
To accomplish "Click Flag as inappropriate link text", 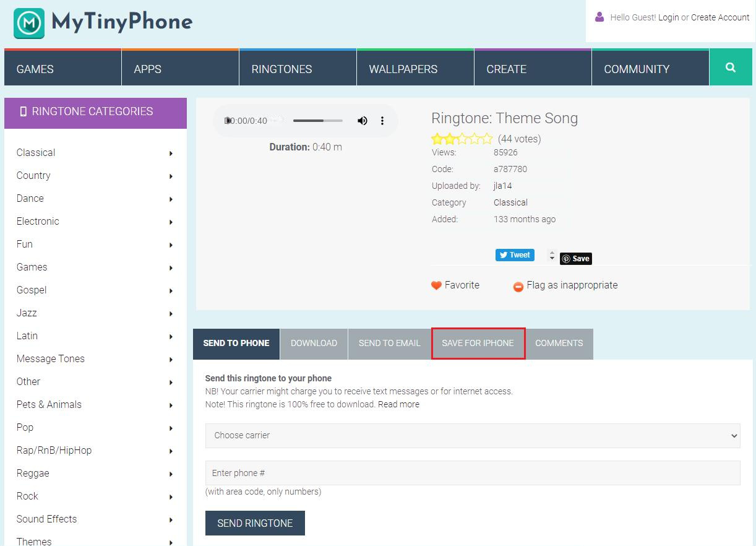I will 572,285.
